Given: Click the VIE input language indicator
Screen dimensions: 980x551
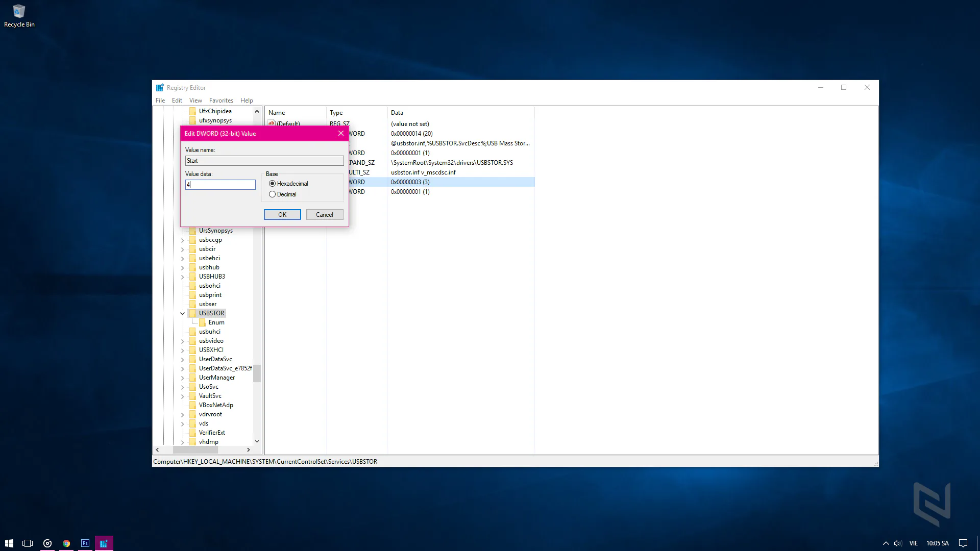Looking at the screenshot, I should (914, 543).
